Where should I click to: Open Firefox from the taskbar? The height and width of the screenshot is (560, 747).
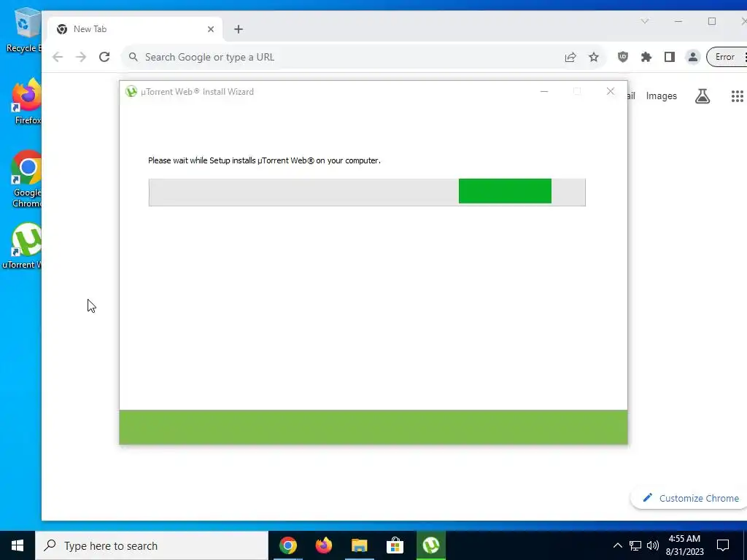pyautogui.click(x=323, y=545)
